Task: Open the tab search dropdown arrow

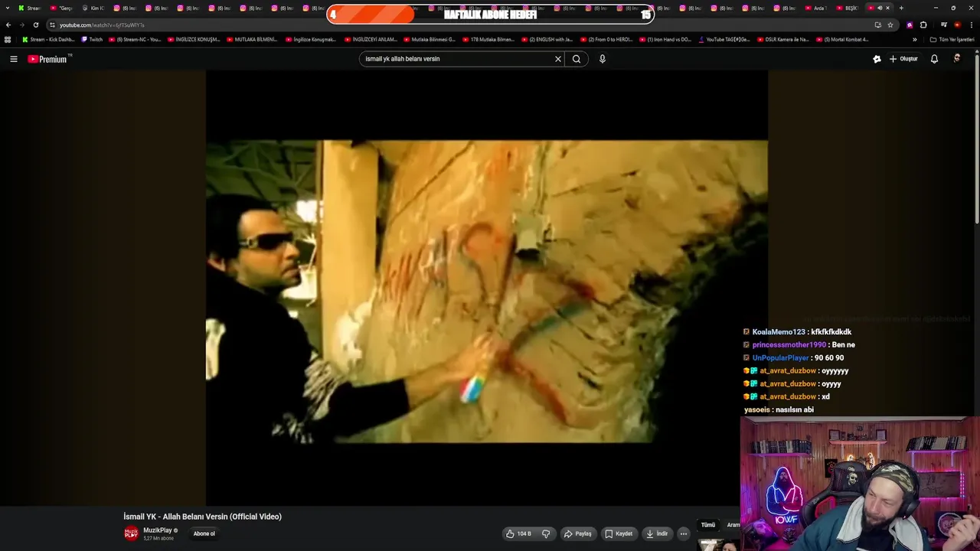Action: (6, 8)
